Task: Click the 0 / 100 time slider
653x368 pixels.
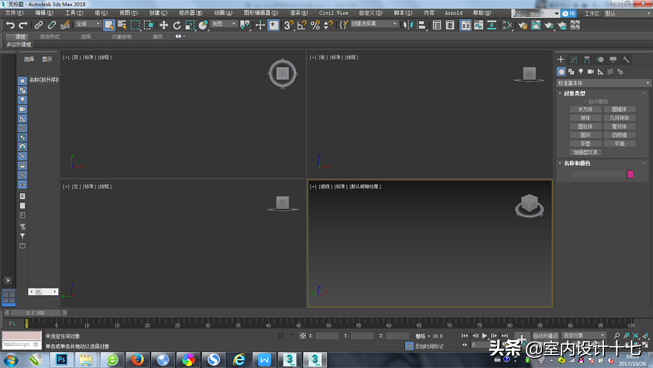Action: (x=35, y=313)
